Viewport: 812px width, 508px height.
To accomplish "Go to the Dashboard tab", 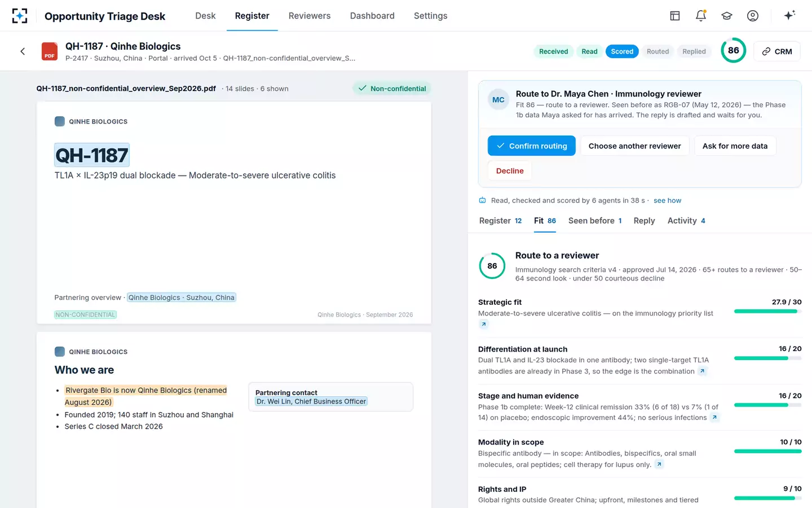I will point(372,16).
